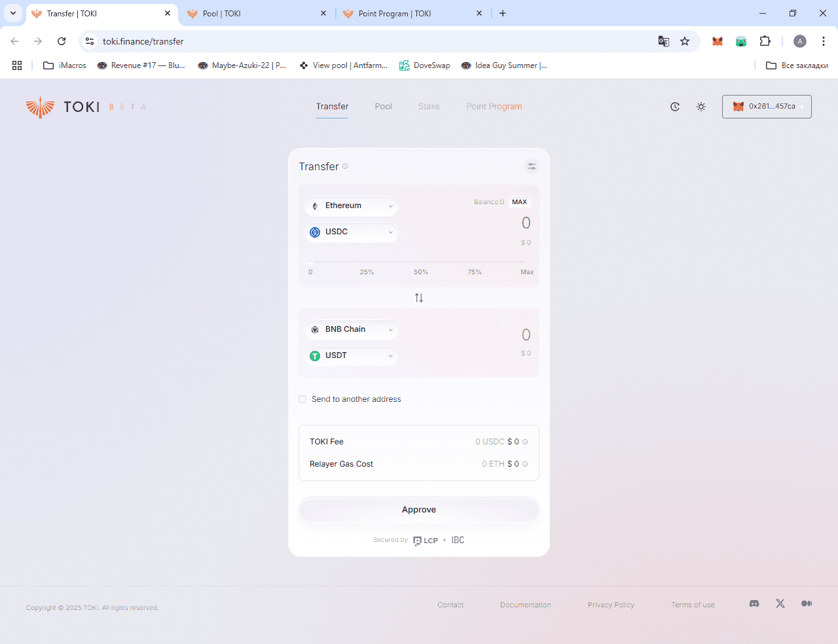Open View pool | Antfarm bookmark
This screenshot has height=644, width=838.
click(343, 65)
